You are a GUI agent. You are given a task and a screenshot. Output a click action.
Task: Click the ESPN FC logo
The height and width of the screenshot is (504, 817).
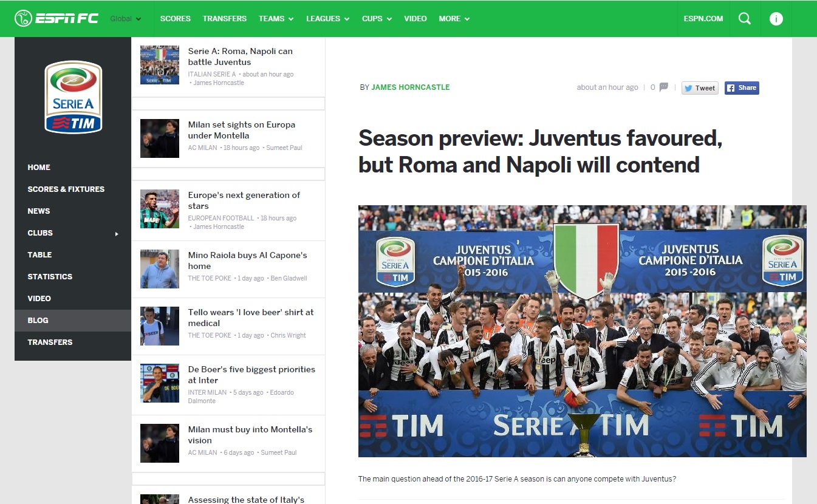56,18
